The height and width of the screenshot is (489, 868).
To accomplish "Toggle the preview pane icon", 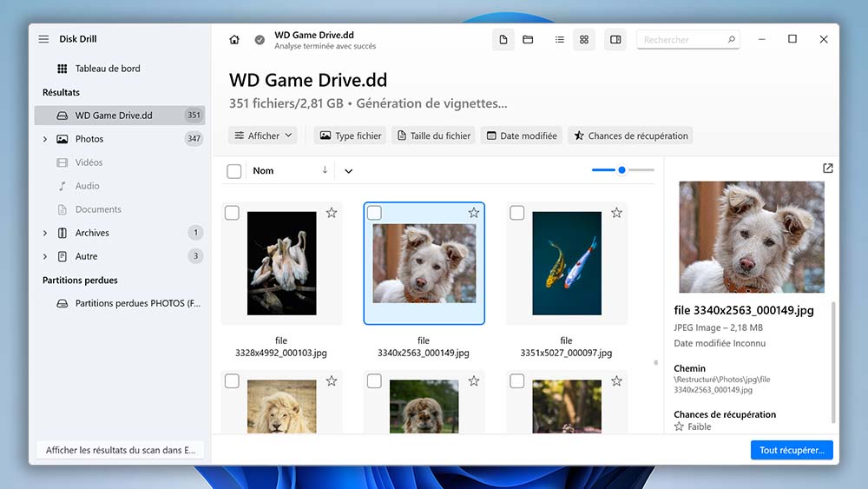I will click(615, 39).
